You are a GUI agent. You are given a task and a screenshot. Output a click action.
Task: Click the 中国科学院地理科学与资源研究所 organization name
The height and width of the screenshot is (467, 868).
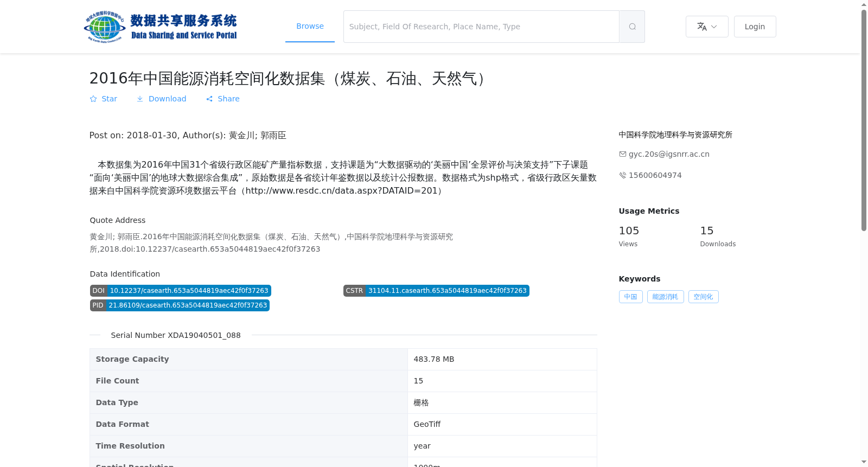pyautogui.click(x=675, y=135)
